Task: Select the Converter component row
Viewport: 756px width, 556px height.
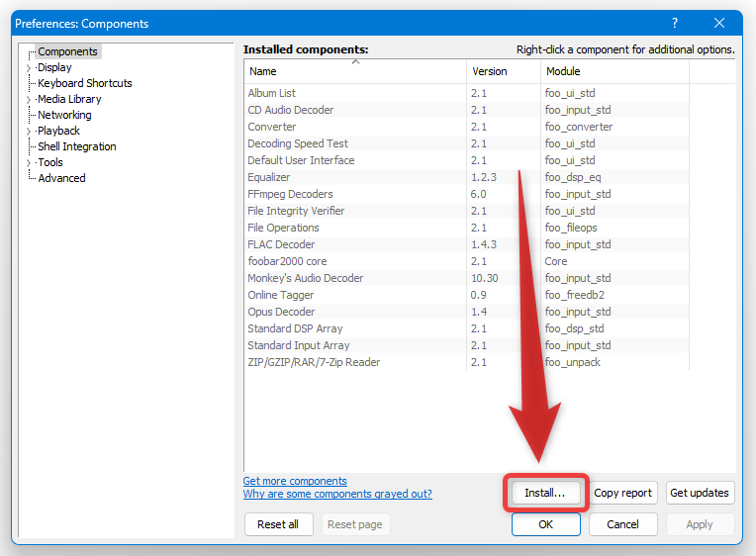Action: coord(466,127)
